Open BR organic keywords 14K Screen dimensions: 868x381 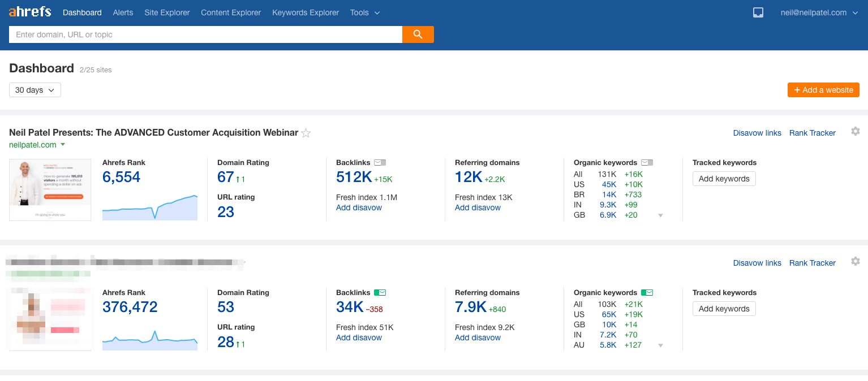point(609,194)
